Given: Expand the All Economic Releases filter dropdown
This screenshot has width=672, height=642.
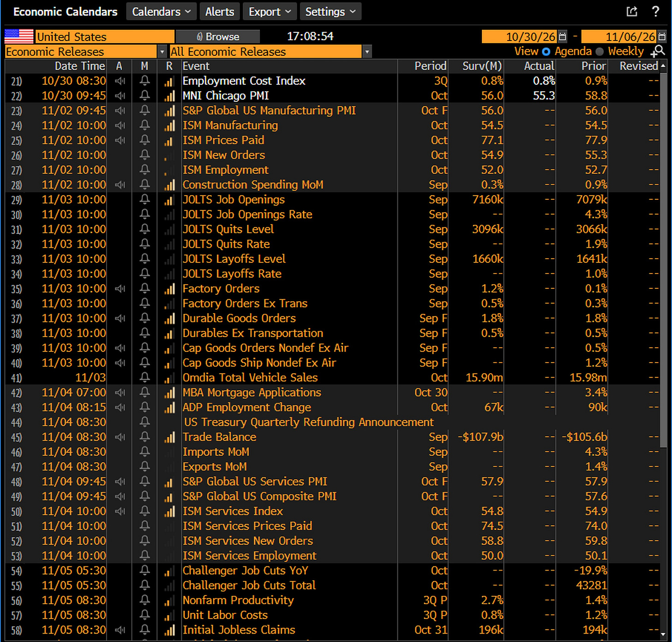Looking at the screenshot, I should click(x=367, y=52).
